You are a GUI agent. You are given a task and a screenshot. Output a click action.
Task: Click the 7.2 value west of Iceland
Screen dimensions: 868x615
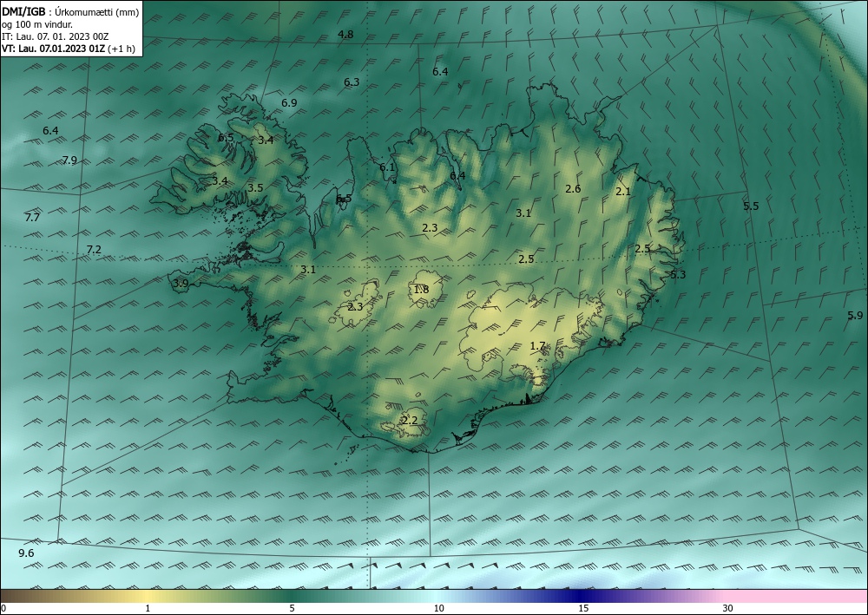[94, 250]
